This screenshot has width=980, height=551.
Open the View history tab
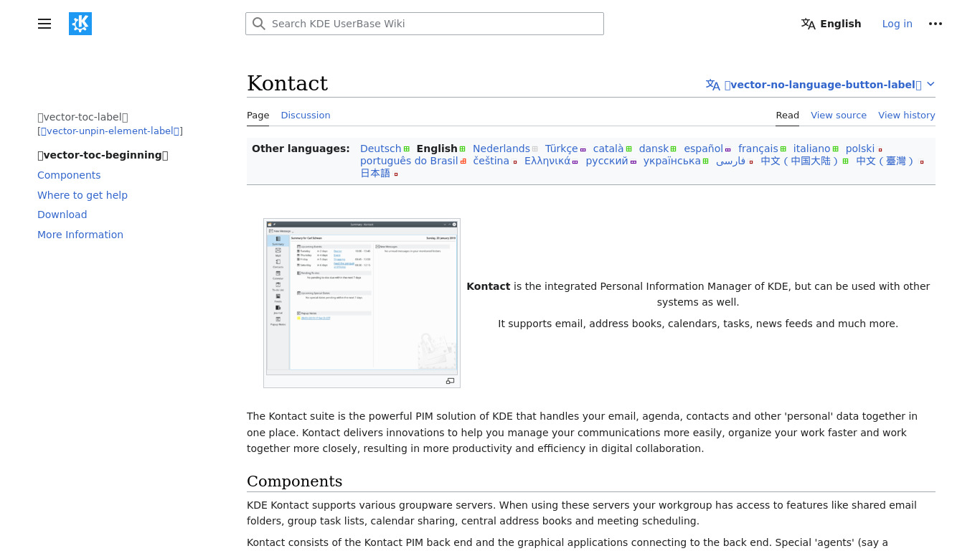[907, 115]
